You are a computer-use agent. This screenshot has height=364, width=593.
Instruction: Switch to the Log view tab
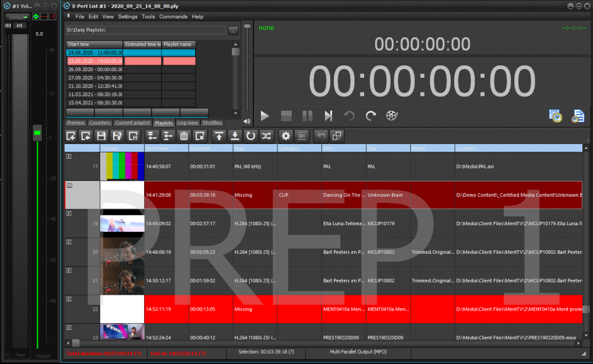point(187,123)
